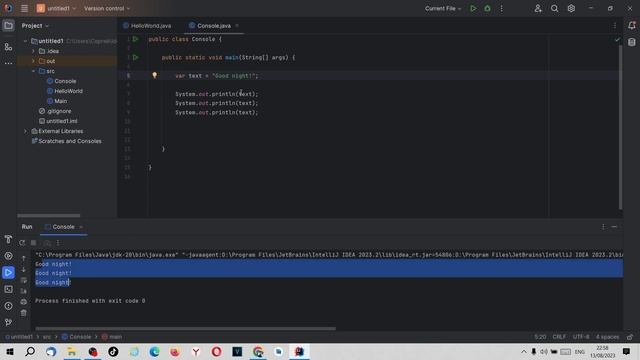
Task: Click the Project panel horizontal scrollbar
Action: point(49,216)
